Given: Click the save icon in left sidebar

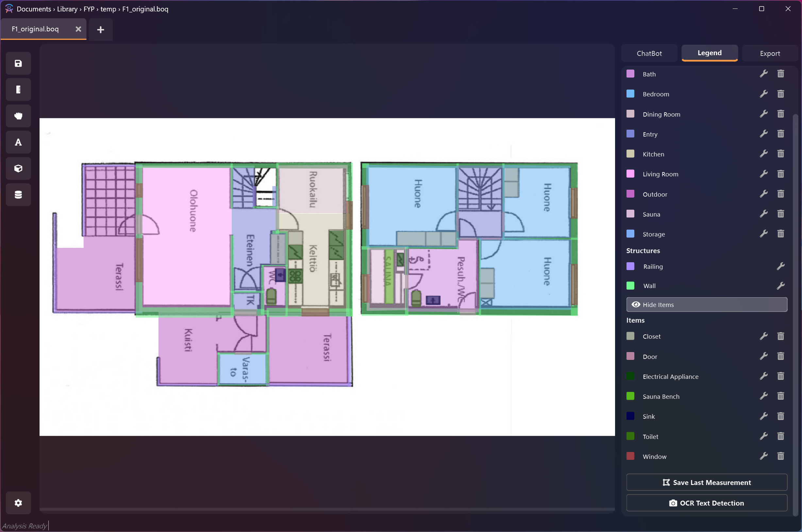Looking at the screenshot, I should coord(18,63).
